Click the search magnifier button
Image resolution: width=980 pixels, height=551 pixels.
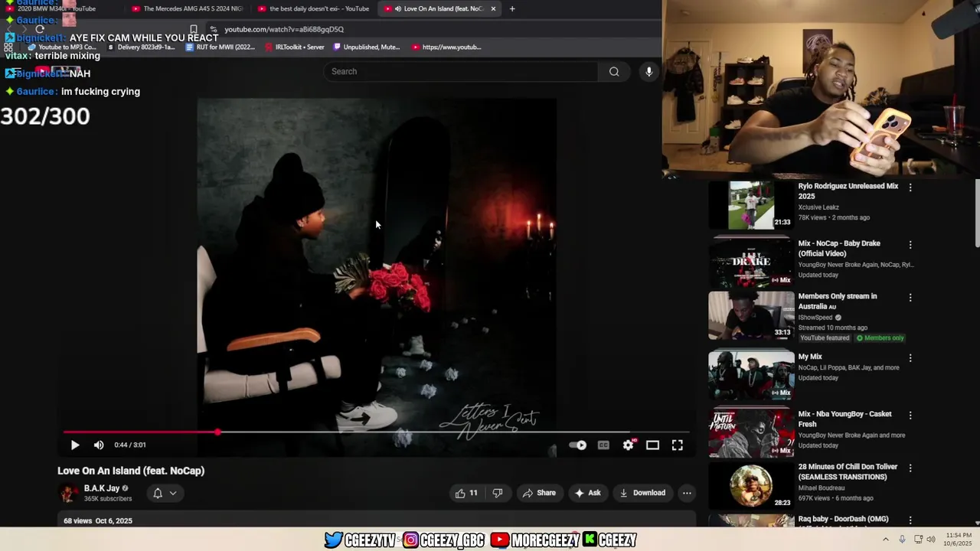[x=614, y=71]
